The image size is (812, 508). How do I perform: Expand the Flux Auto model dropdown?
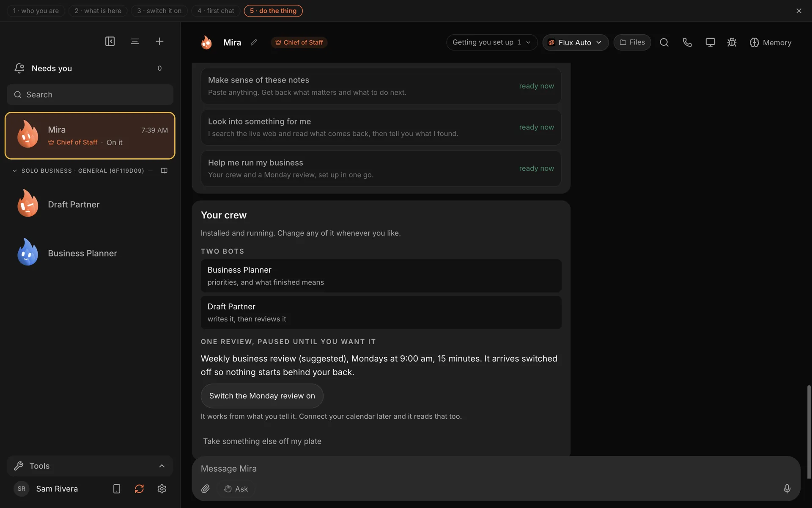click(576, 42)
